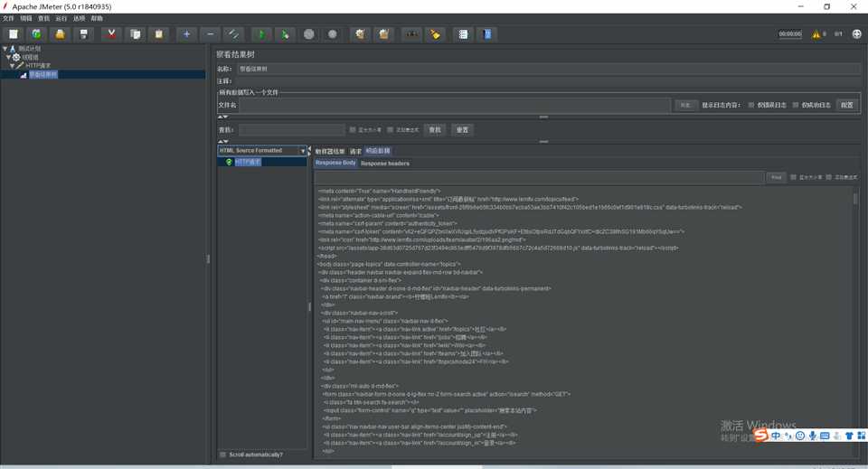Open the Templates toolbar icon
868x469 pixels.
point(36,34)
